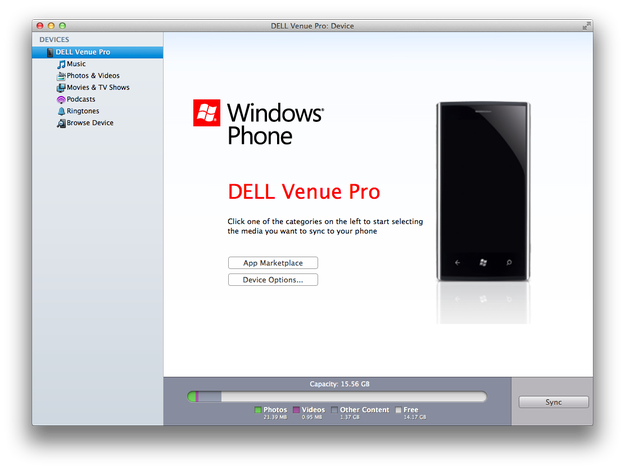Open the Music category
The image size is (625, 470).
click(76, 64)
